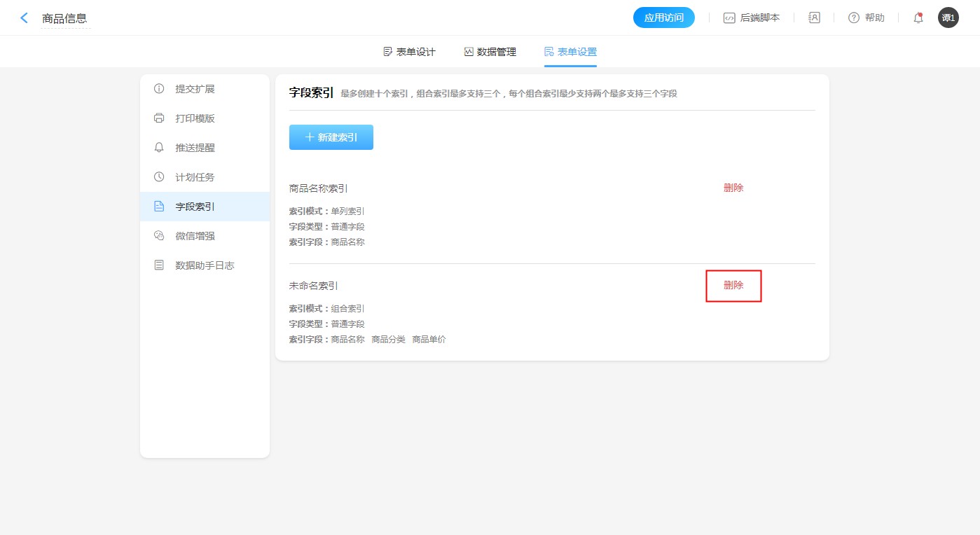Delete the 未命名索引 index

[733, 286]
